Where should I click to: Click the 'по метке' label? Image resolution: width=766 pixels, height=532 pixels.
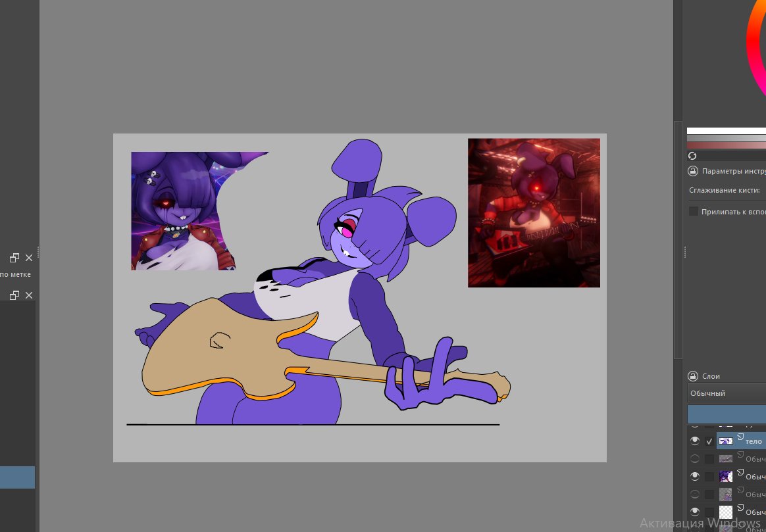click(15, 274)
